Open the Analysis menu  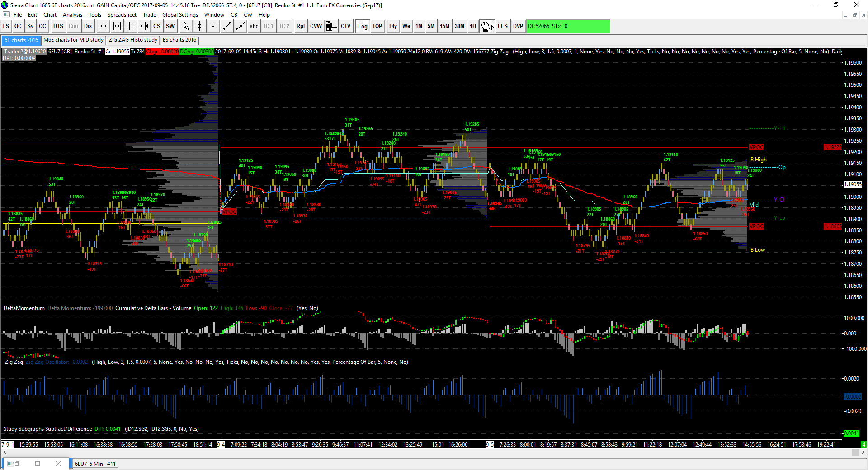[72, 15]
